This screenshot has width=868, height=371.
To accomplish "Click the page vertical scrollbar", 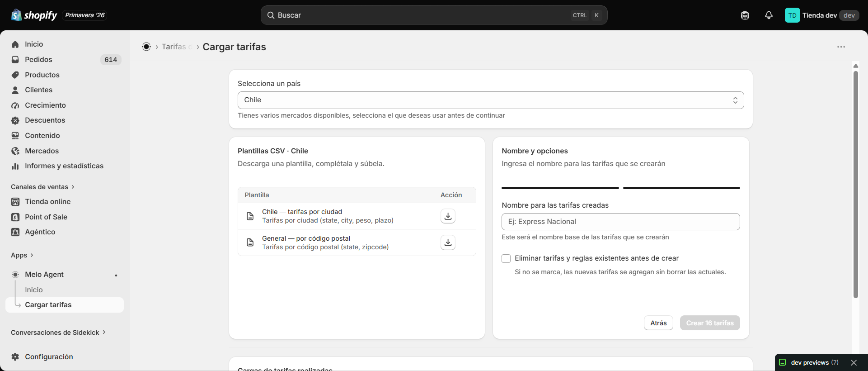I will pos(856,185).
